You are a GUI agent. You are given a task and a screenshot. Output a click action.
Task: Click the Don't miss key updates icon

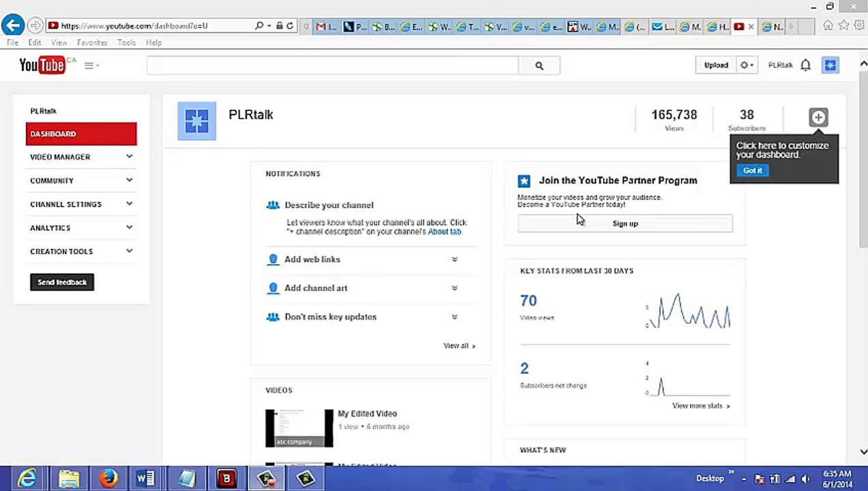click(273, 316)
